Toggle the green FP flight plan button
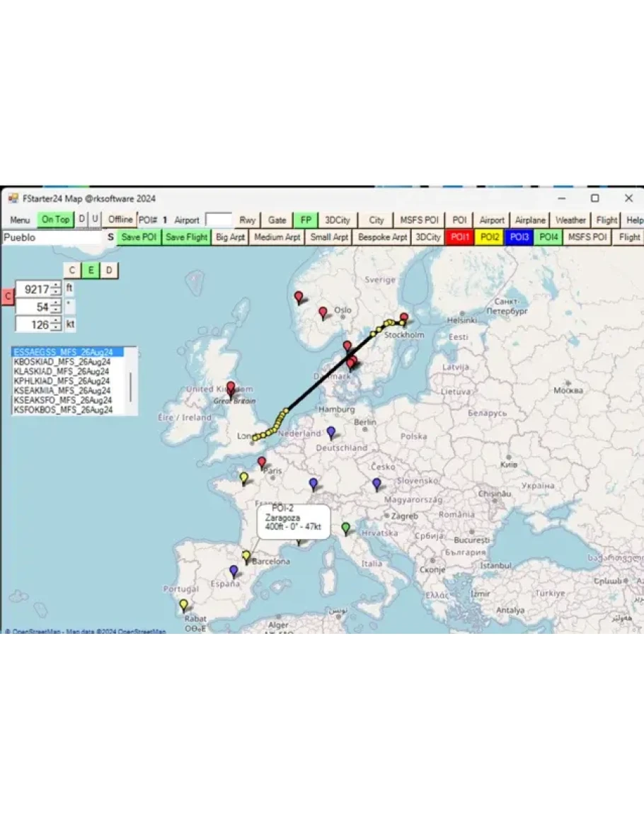Viewport: 644px width, 818px height. (x=306, y=220)
